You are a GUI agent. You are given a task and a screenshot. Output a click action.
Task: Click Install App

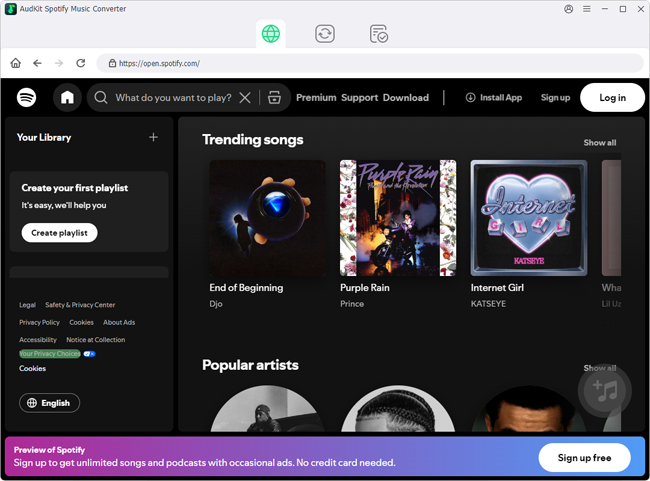coord(494,97)
